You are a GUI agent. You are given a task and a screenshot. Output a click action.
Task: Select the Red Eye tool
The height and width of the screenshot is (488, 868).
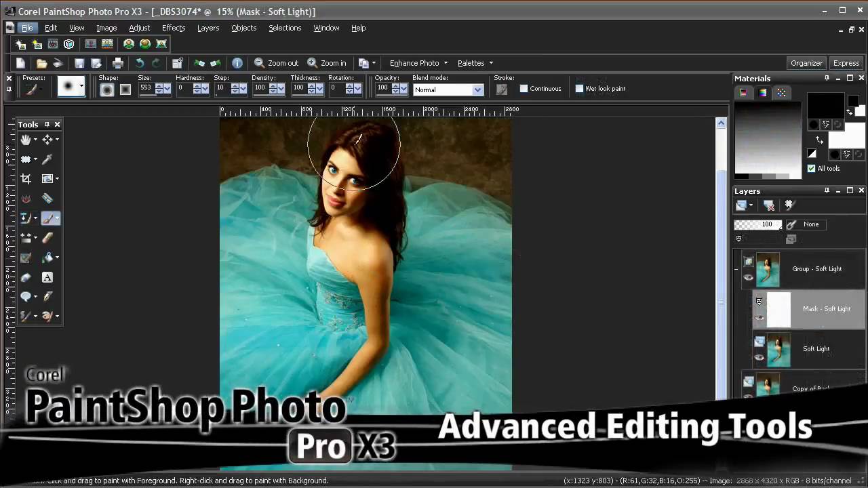pos(26,199)
